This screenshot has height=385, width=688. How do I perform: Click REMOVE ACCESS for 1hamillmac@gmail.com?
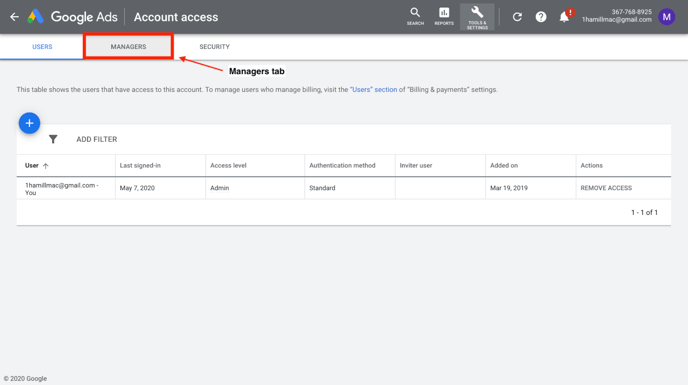click(x=606, y=188)
